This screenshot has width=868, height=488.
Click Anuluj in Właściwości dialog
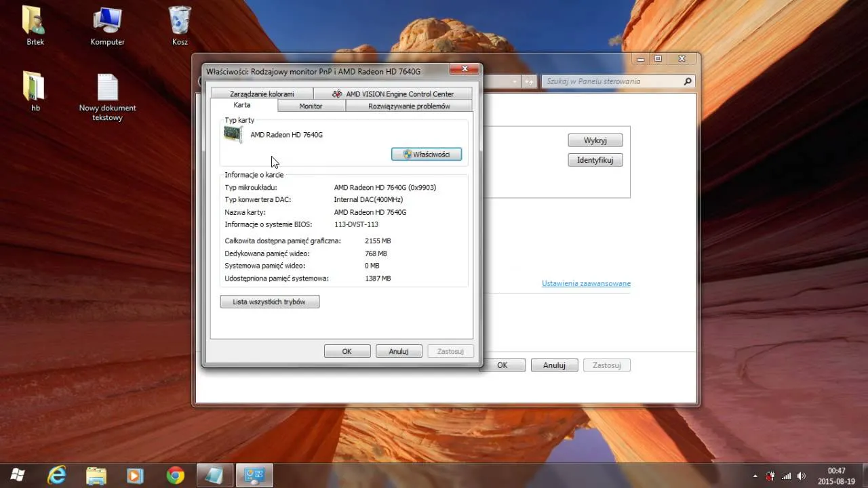tap(399, 351)
